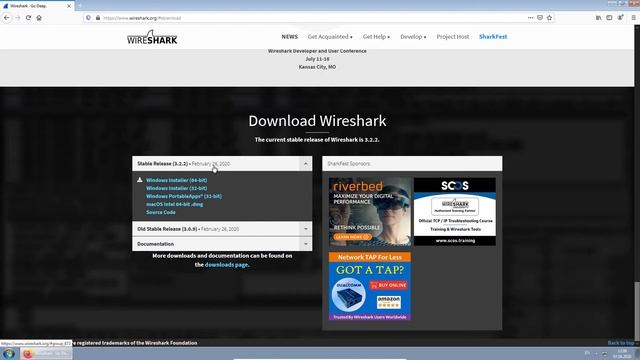The width and height of the screenshot is (640, 360).
Task: Open the Firefox library icon
Action: [598, 18]
